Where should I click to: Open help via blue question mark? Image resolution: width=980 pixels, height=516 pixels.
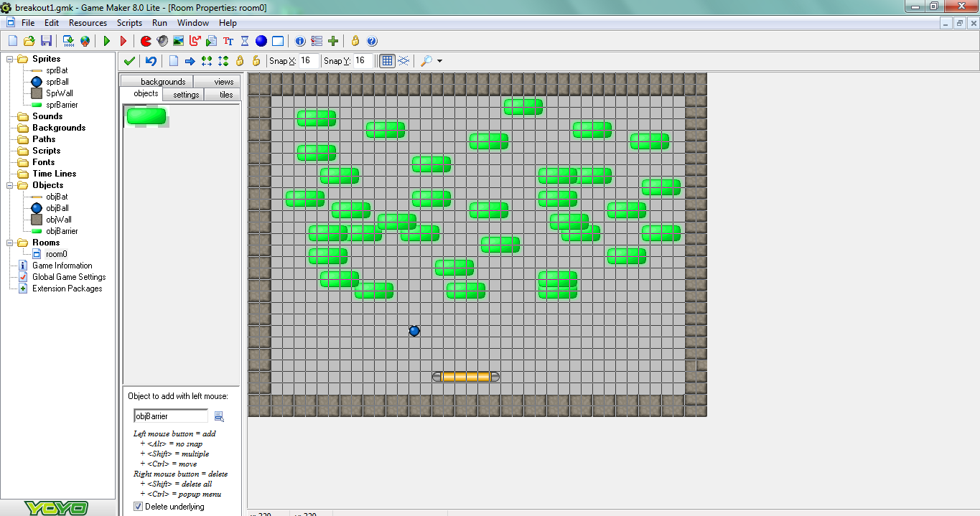pyautogui.click(x=372, y=41)
